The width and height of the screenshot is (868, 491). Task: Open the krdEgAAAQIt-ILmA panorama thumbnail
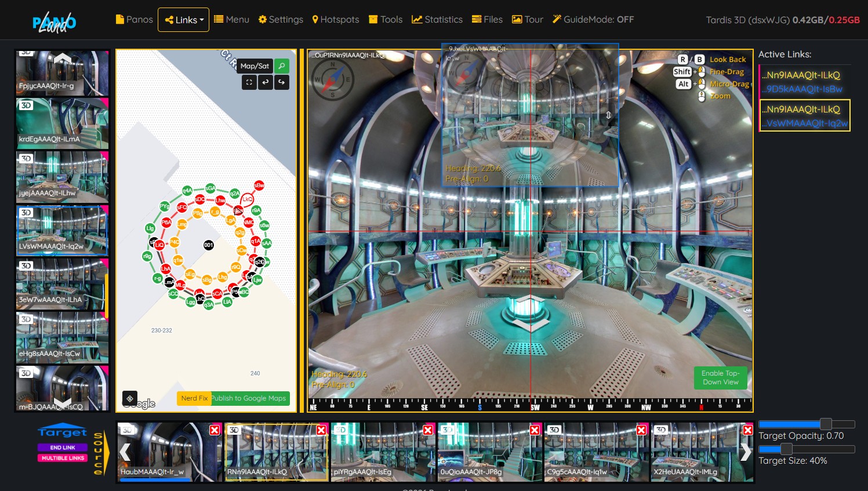click(63, 123)
